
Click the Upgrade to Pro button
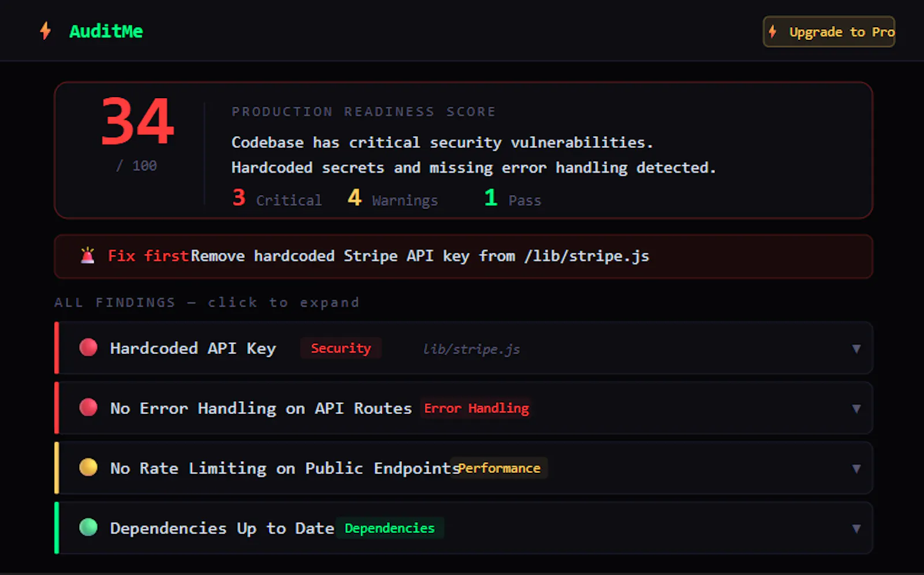click(x=829, y=32)
